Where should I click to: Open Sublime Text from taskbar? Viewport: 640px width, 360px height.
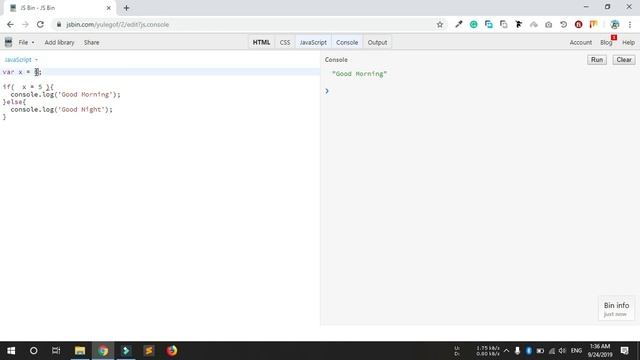coord(149,351)
